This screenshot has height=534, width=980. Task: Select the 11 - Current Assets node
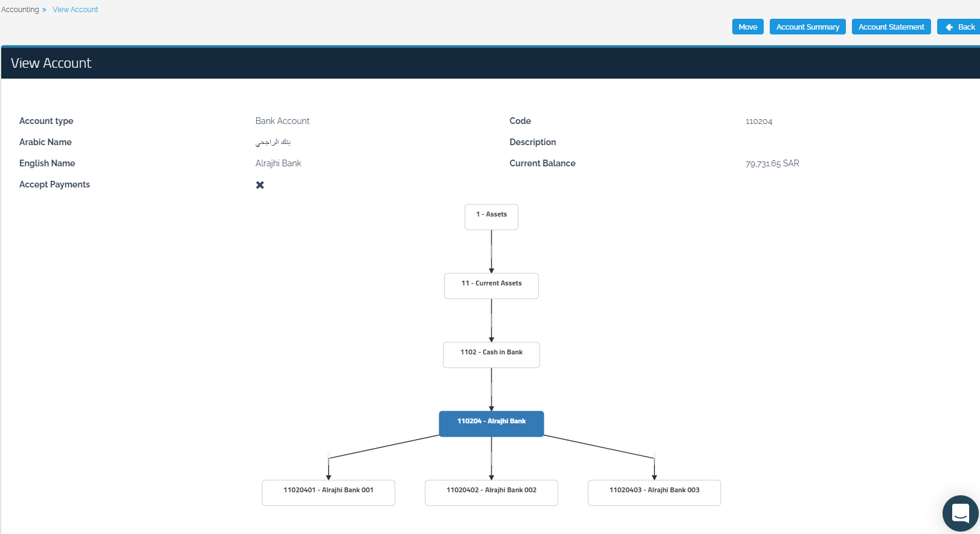point(491,285)
